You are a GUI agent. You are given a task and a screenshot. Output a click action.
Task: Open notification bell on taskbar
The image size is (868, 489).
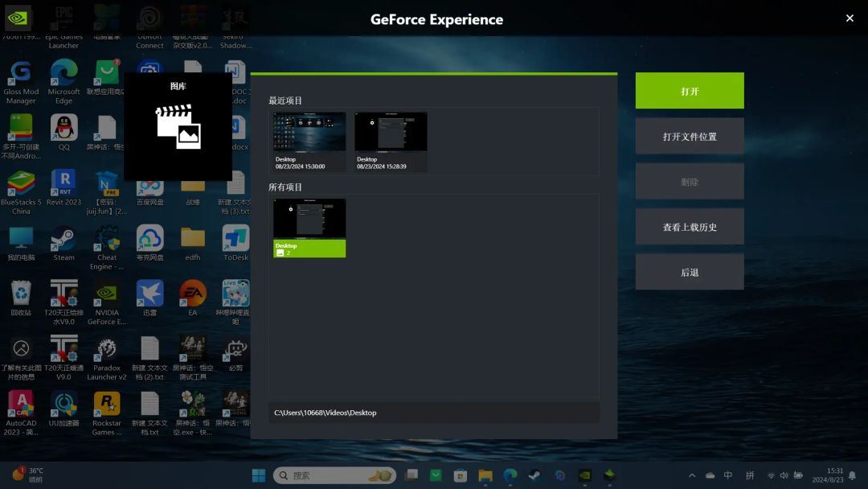pos(853,475)
